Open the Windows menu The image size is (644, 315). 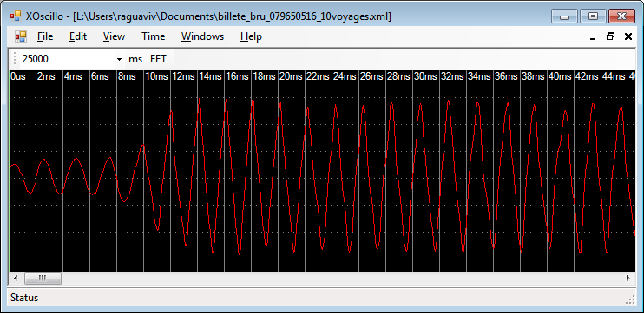(202, 36)
